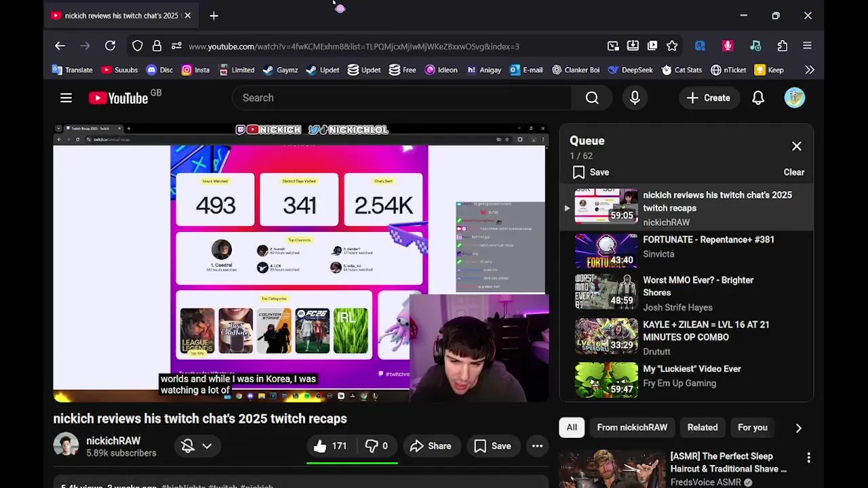Go back with the browser back arrow

[x=60, y=46]
